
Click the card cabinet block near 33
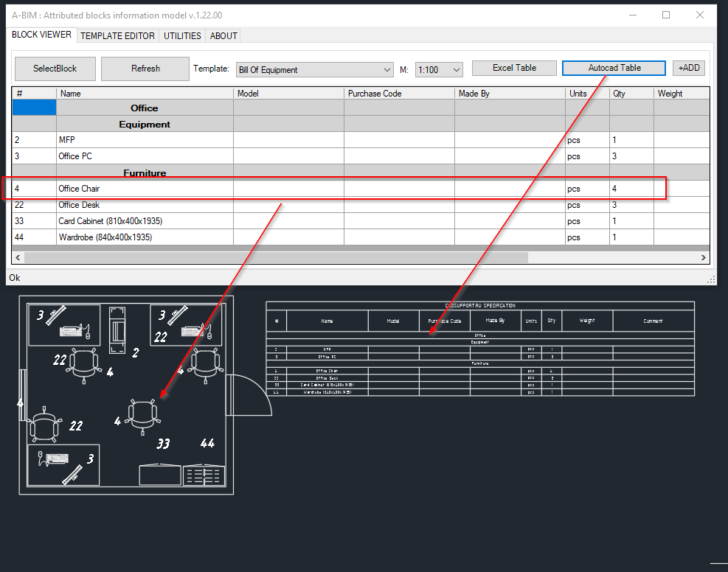[x=160, y=475]
